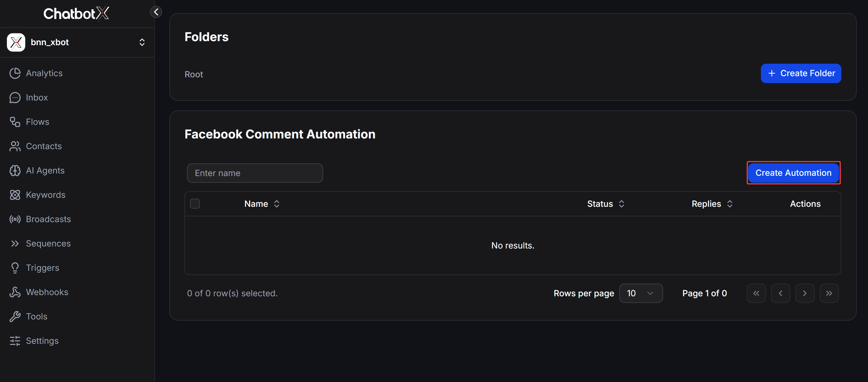Focus the Enter name search field
This screenshot has width=868, height=382.
[255, 173]
